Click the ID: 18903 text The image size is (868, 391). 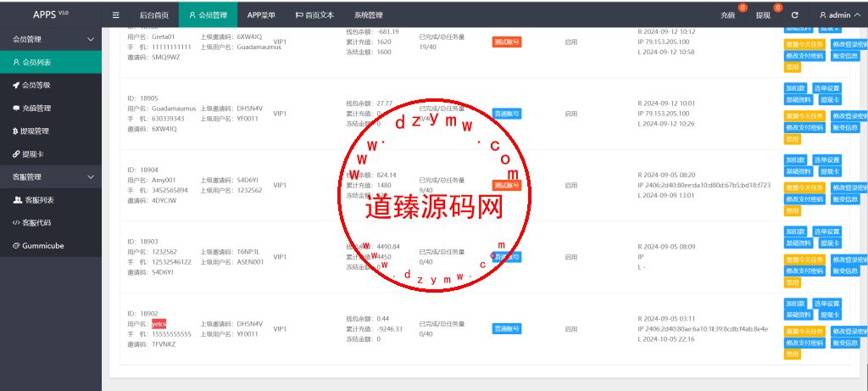[142, 242]
